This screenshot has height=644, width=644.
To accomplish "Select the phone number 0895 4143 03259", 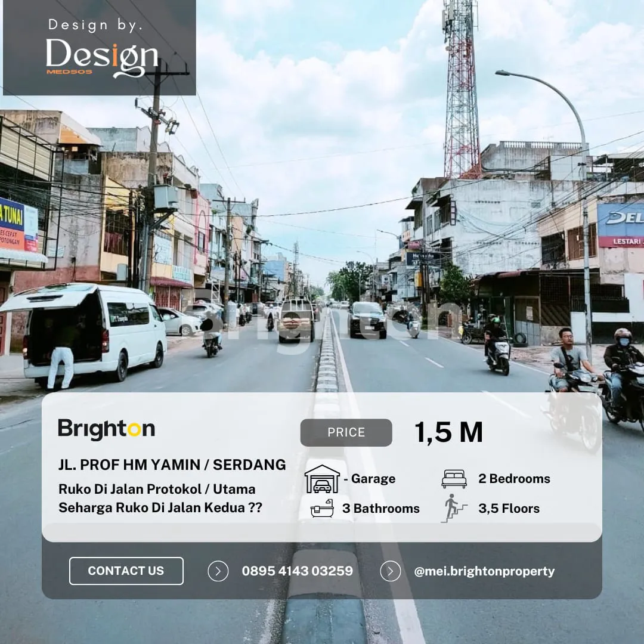I will [x=297, y=571].
